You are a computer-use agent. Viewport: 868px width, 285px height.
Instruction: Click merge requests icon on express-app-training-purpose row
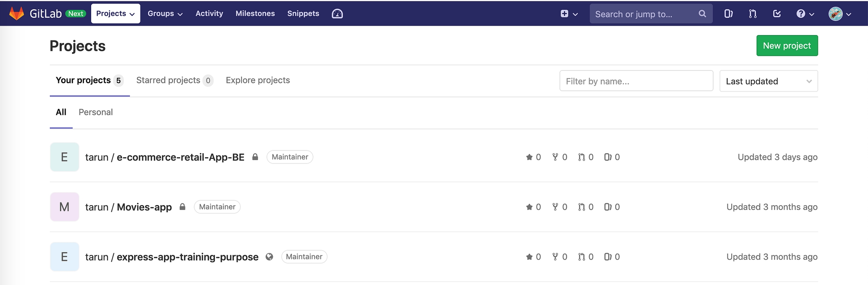[581, 257]
